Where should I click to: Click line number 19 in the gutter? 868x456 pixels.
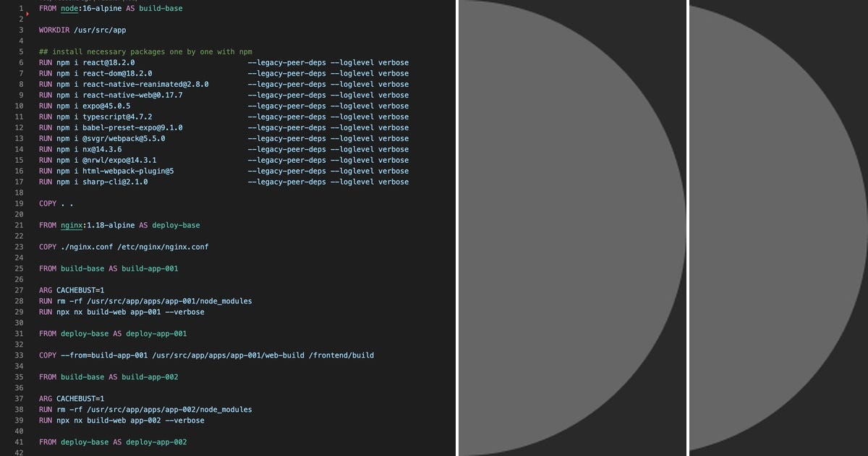tap(20, 204)
